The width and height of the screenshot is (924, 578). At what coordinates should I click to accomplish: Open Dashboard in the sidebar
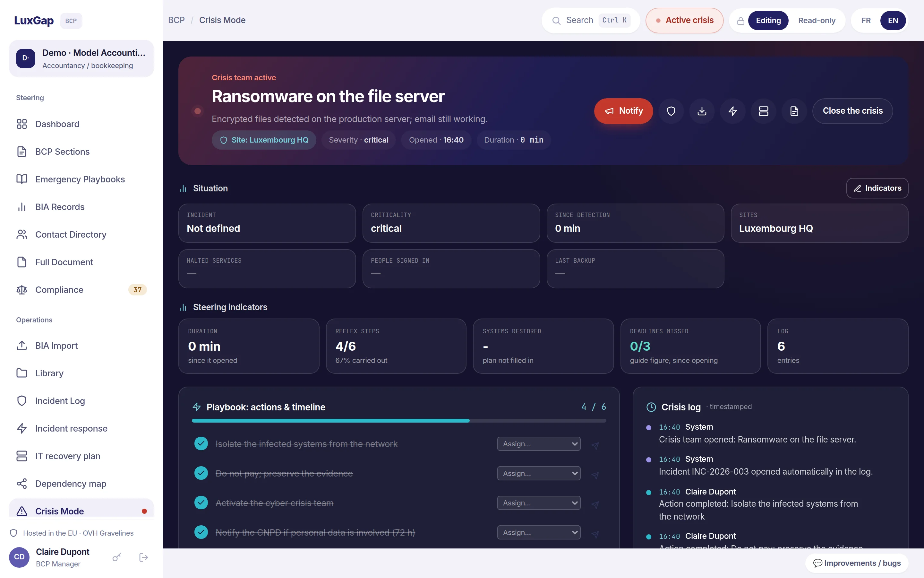pyautogui.click(x=81, y=124)
